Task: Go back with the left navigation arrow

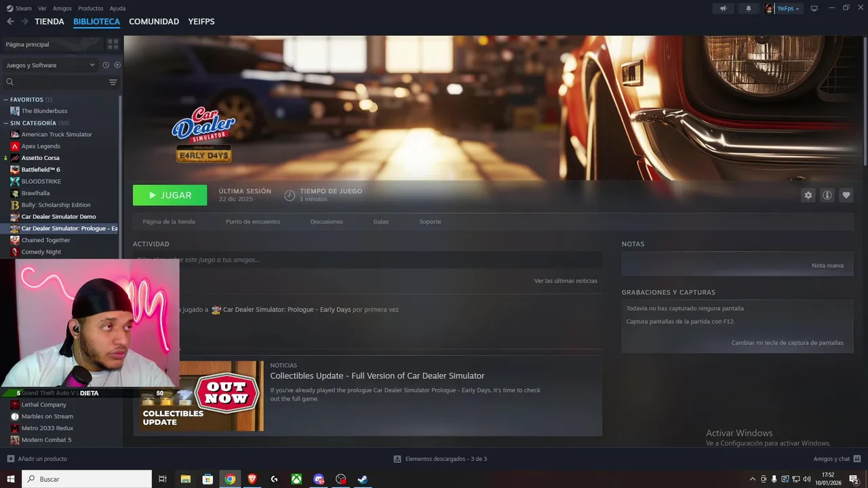Action: 10,22
